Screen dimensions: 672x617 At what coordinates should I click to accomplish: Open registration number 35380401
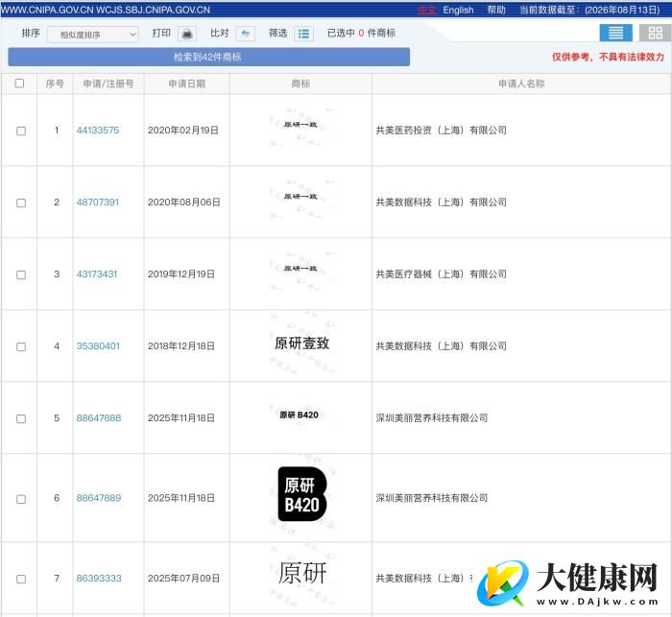click(98, 346)
